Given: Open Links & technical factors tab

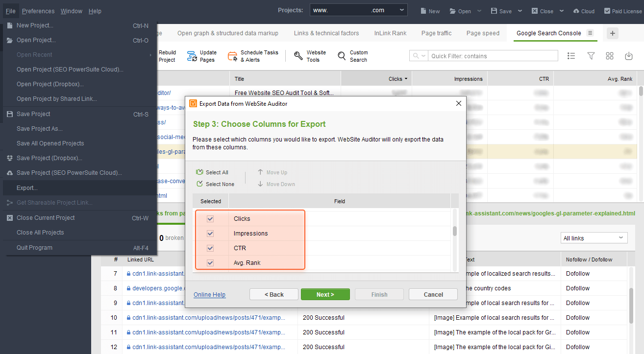Looking at the screenshot, I should (326, 33).
